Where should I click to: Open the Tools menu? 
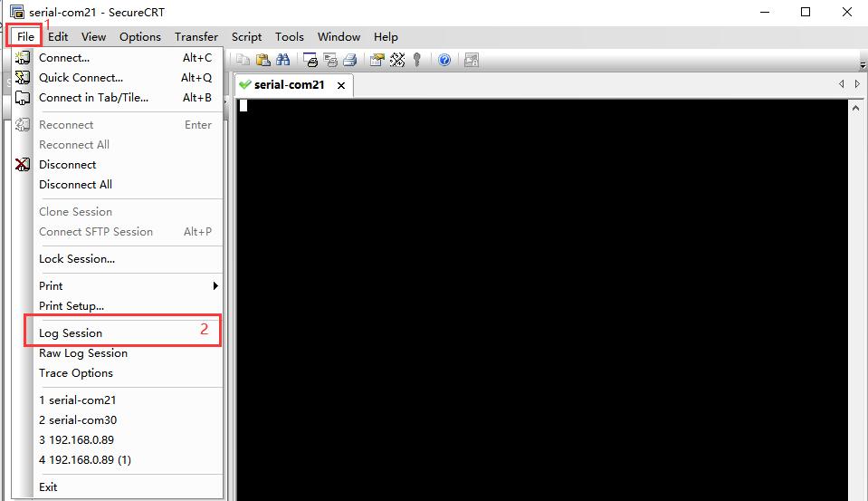point(290,36)
